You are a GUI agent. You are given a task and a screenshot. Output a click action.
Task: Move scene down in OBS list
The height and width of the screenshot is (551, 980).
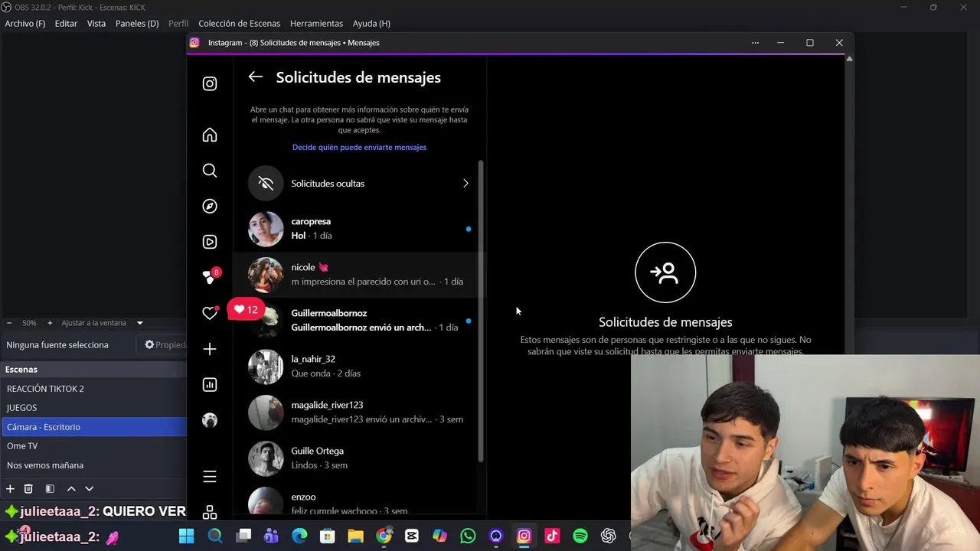[89, 488]
